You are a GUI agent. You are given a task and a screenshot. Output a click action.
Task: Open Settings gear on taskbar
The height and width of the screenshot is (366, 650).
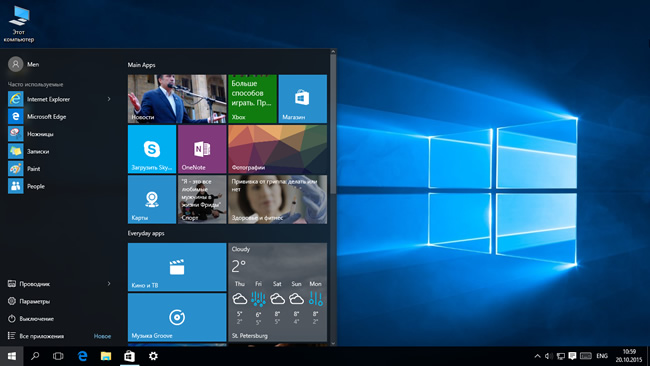tap(153, 356)
